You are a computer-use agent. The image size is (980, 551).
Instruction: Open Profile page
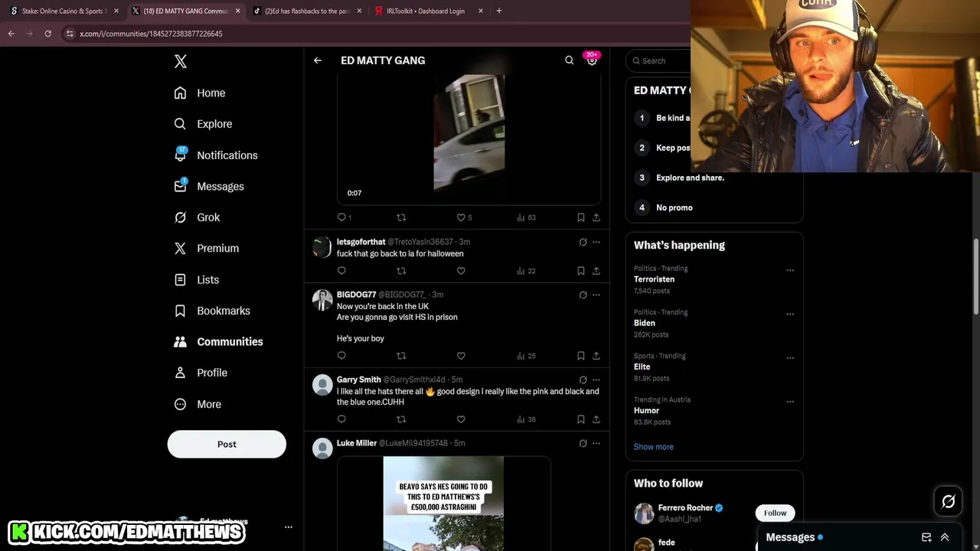pyautogui.click(x=201, y=373)
